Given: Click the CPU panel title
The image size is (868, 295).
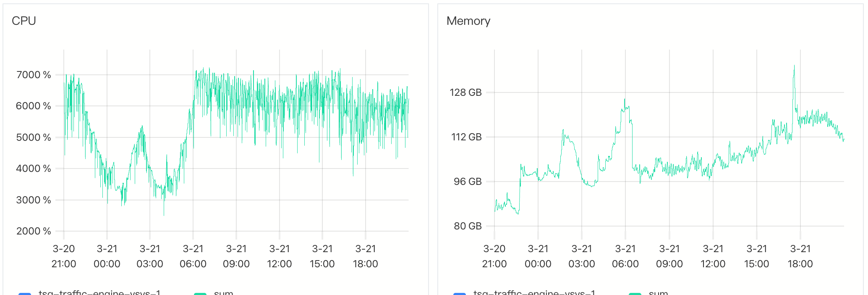Looking at the screenshot, I should 24,21.
